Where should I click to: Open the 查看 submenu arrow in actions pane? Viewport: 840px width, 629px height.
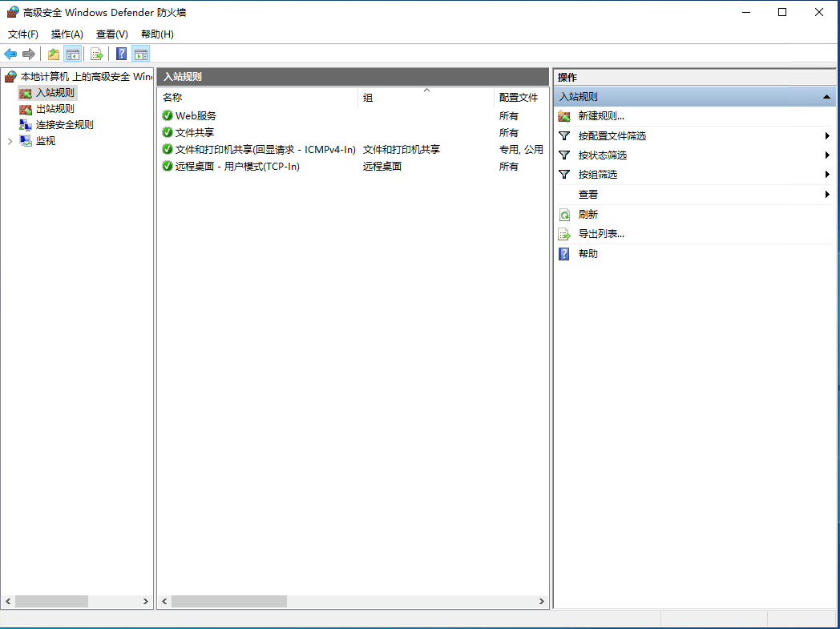pos(827,195)
